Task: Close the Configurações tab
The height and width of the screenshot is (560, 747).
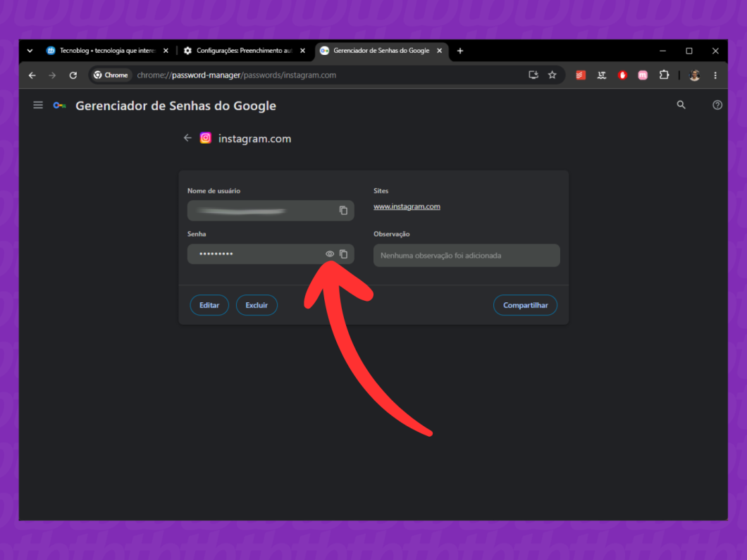Action: 302,51
